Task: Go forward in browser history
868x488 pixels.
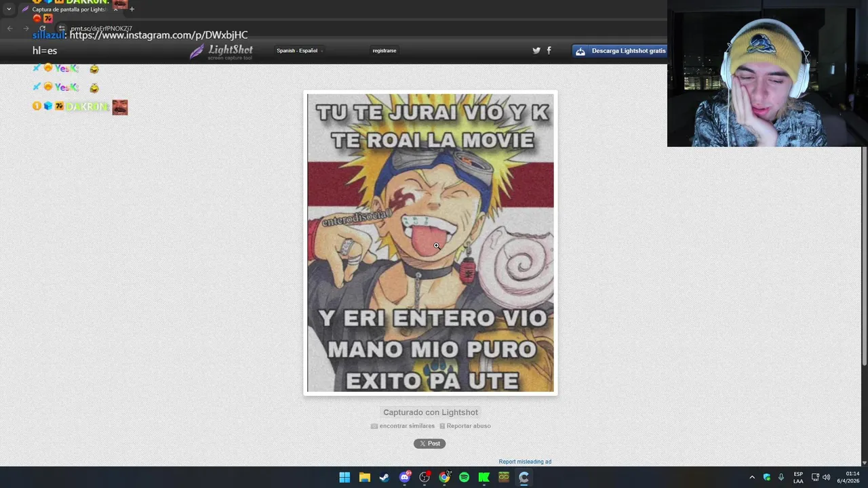Action: click(26, 28)
